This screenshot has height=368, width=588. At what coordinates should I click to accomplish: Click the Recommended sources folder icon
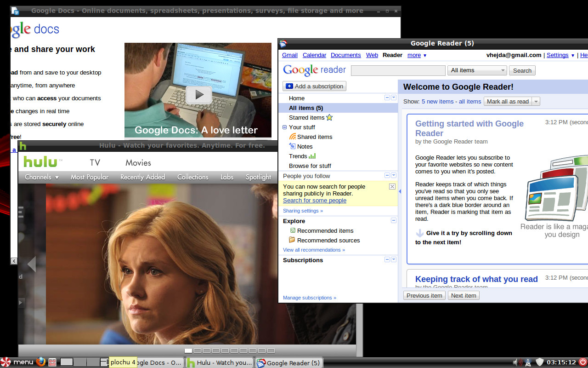coord(292,240)
